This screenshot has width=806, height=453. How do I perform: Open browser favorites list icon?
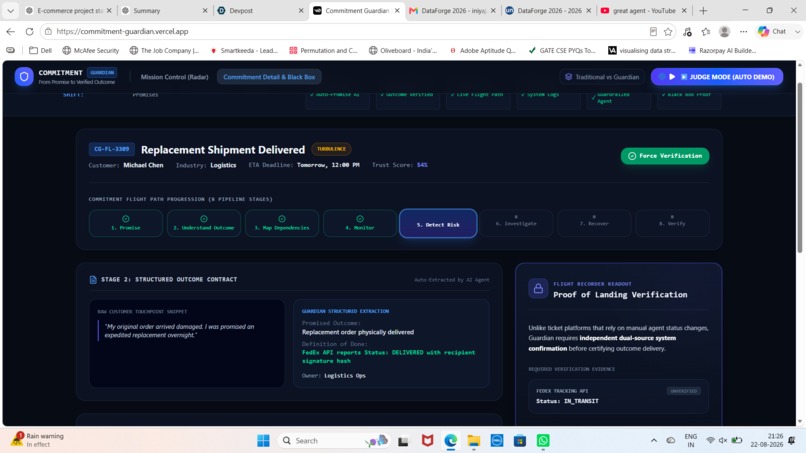pyautogui.click(x=706, y=32)
